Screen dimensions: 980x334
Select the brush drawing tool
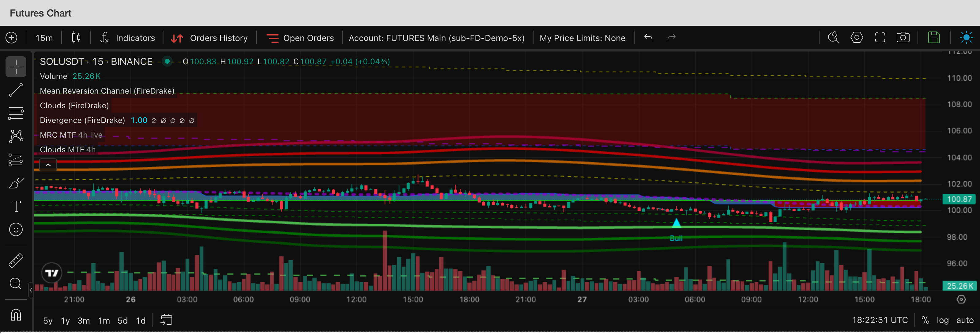(x=16, y=184)
